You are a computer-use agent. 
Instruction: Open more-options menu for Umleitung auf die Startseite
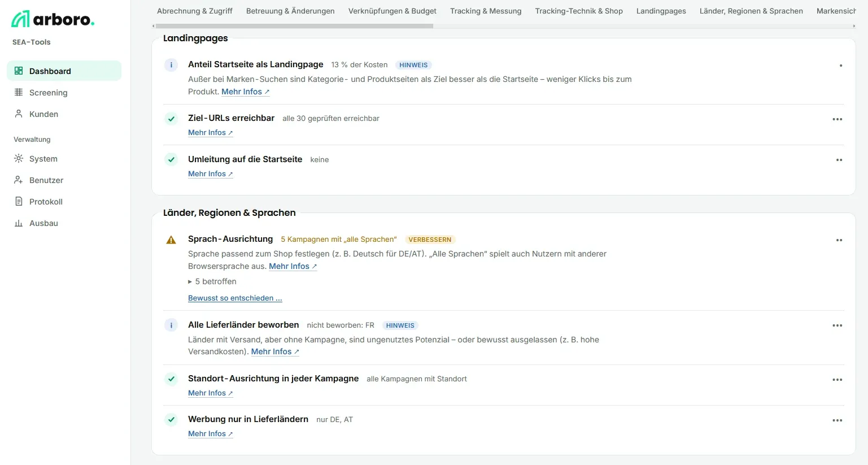[839, 160]
